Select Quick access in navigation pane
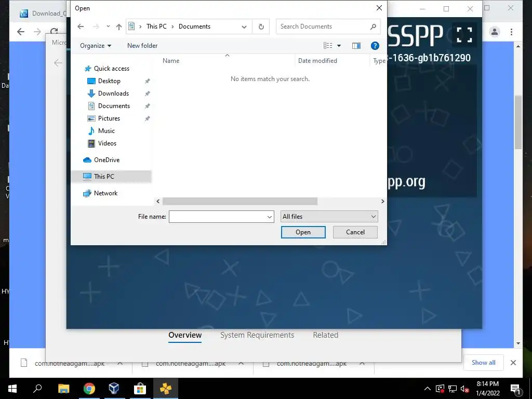This screenshot has width=532, height=399. coord(112,69)
